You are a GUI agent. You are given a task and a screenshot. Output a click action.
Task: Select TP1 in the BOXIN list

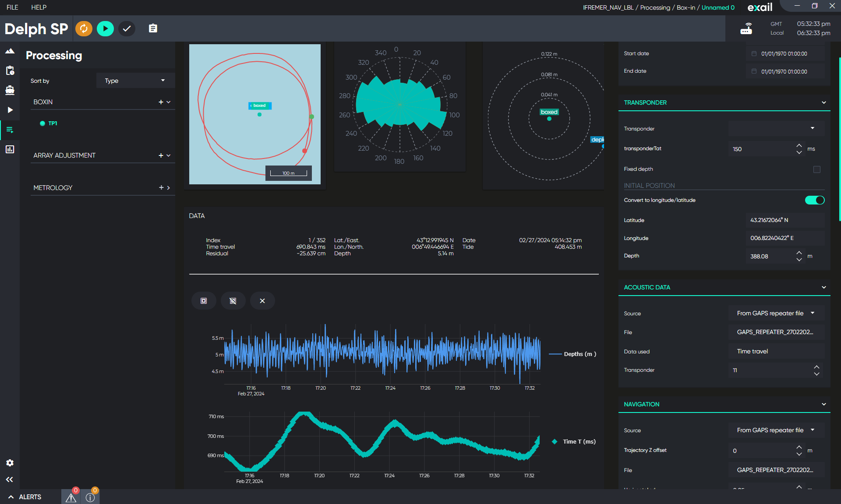tap(53, 123)
